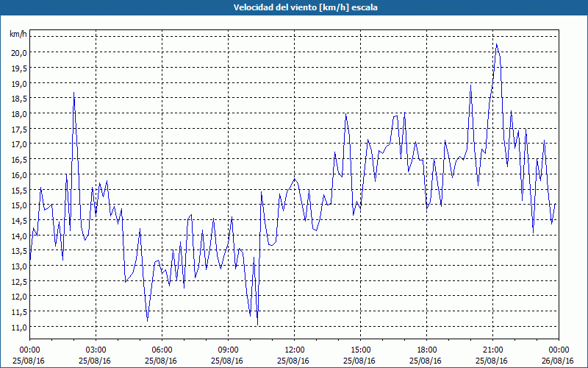Viewport: 588px width, 368px height.
Task: Click the '09:00' time axis label
Action: (228, 350)
